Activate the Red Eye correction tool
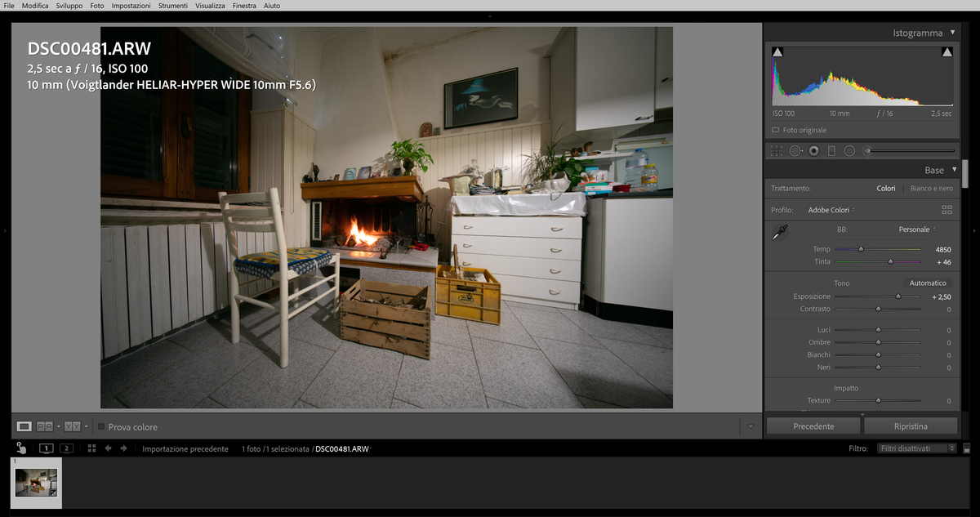 click(x=813, y=150)
